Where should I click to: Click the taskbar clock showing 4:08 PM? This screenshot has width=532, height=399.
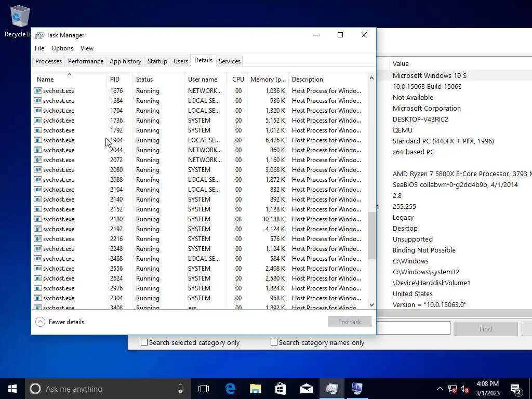[487, 389]
